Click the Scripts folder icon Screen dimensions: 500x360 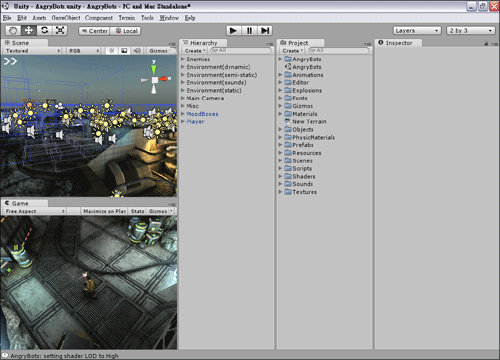[x=288, y=168]
